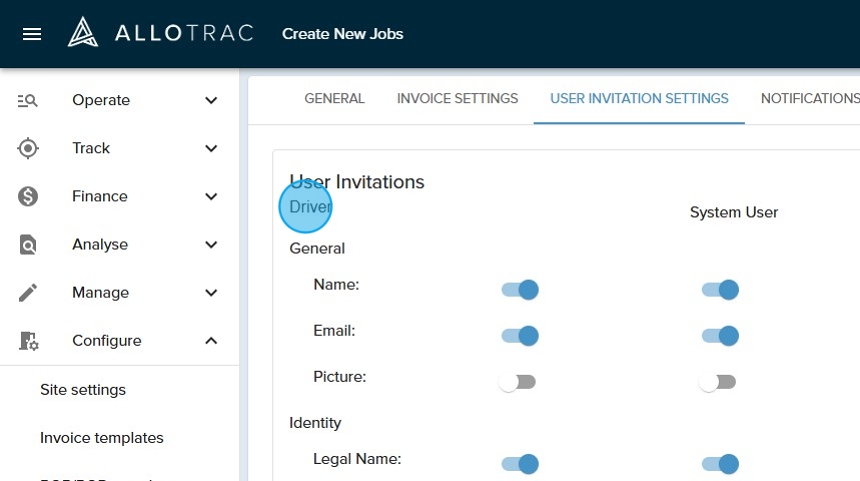Click the Analyse magnifier icon
This screenshot has height=481, width=860.
[28, 245]
